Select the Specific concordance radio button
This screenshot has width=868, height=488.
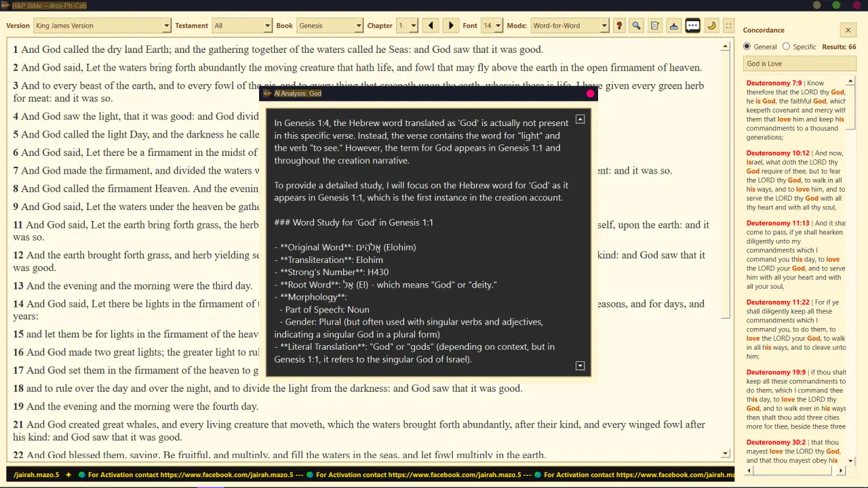pos(786,47)
